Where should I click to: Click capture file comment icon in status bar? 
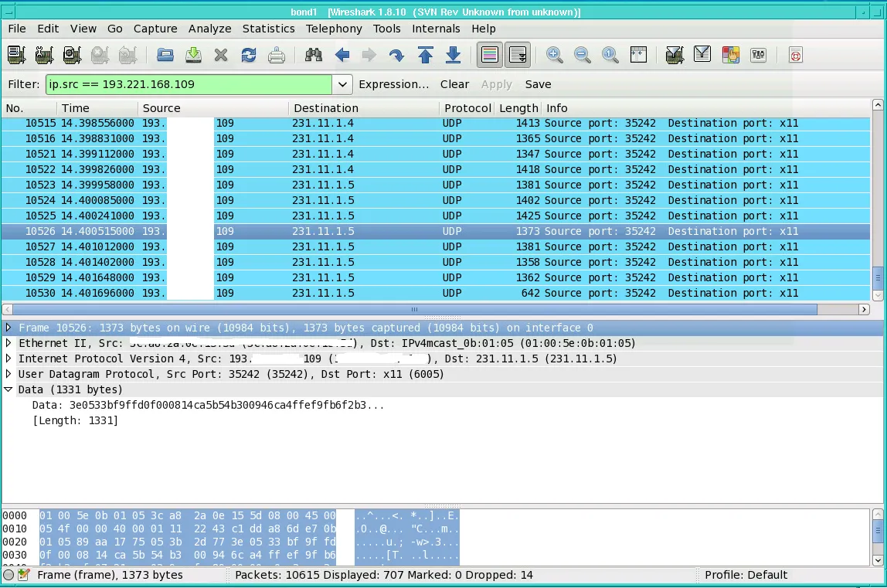(x=24, y=575)
